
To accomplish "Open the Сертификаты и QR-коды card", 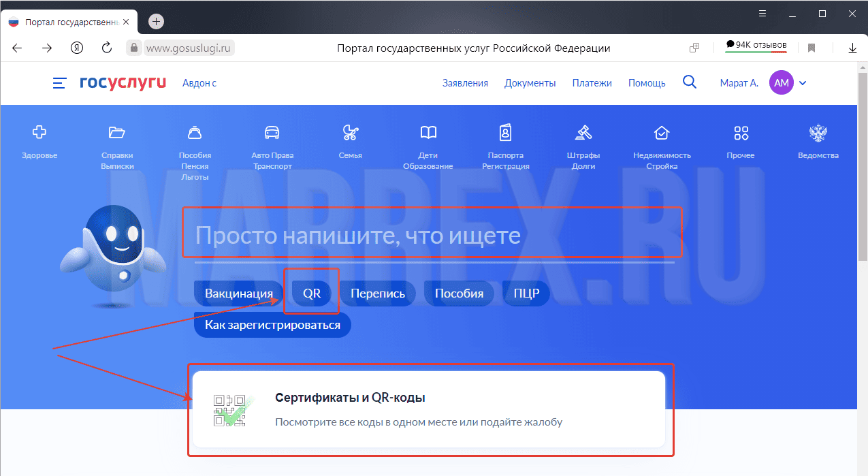I will [429, 409].
